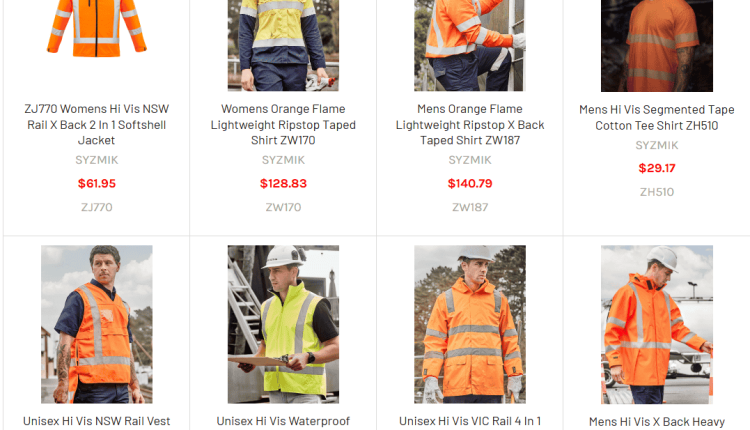
Task: Open Mens Orange Flame Lightweight Ripstop X Back title
Action: pos(470,124)
